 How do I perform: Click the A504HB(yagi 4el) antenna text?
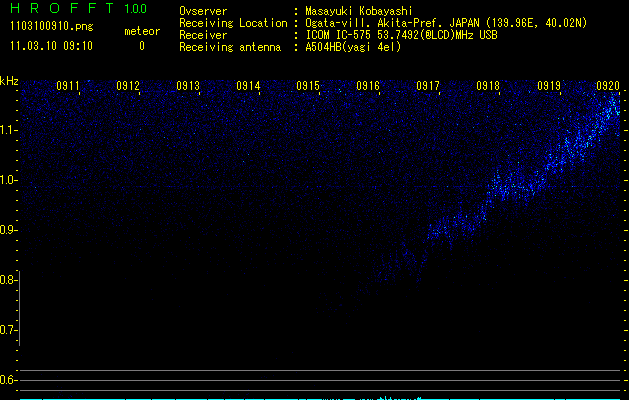point(353,47)
